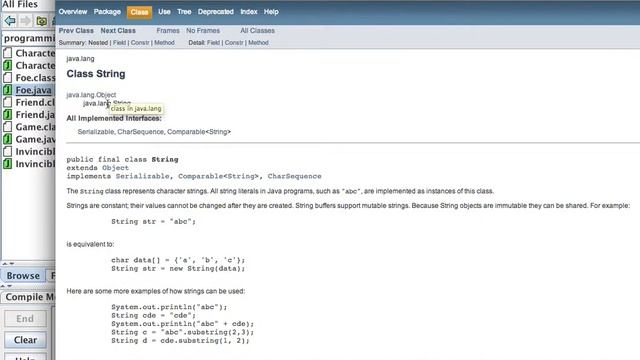Click the java.lang package label
Screen dimensions: 640x360
click(80, 59)
